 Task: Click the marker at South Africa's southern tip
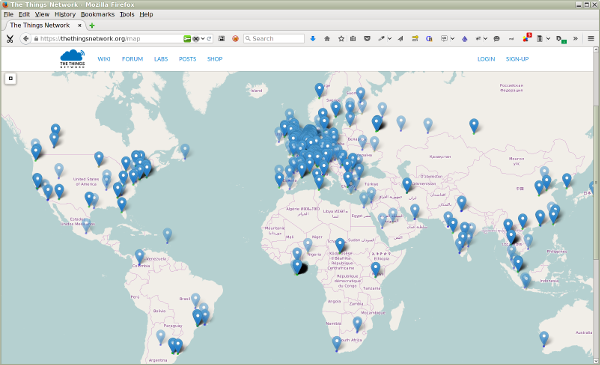tap(336, 343)
